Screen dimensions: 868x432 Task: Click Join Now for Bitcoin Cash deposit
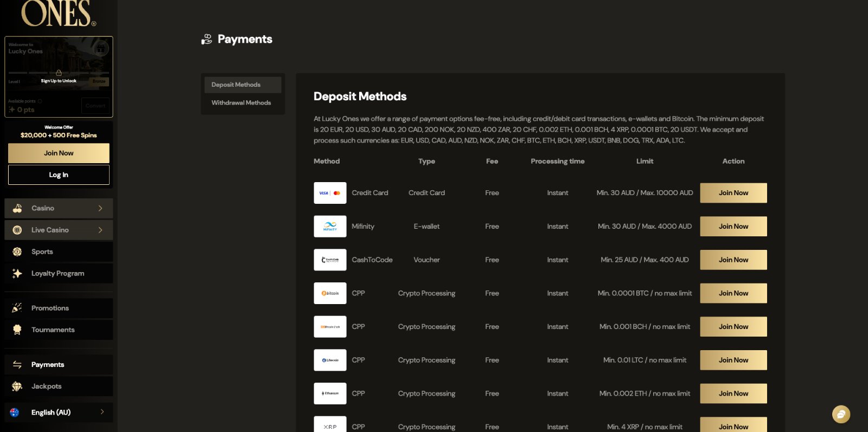click(733, 327)
